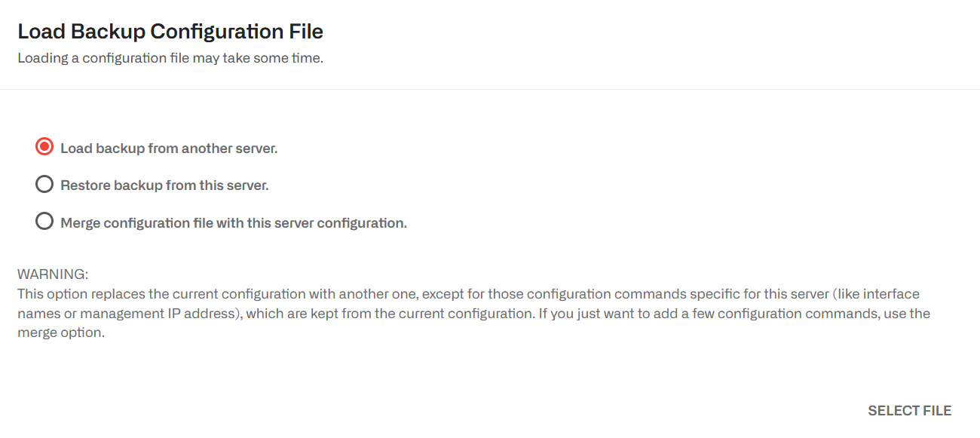
Task: Select 'Merge configuration file with this server configuration'
Action: click(44, 221)
